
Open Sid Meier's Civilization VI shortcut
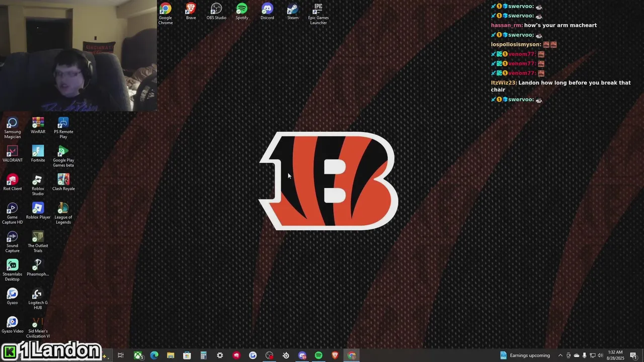(x=38, y=327)
